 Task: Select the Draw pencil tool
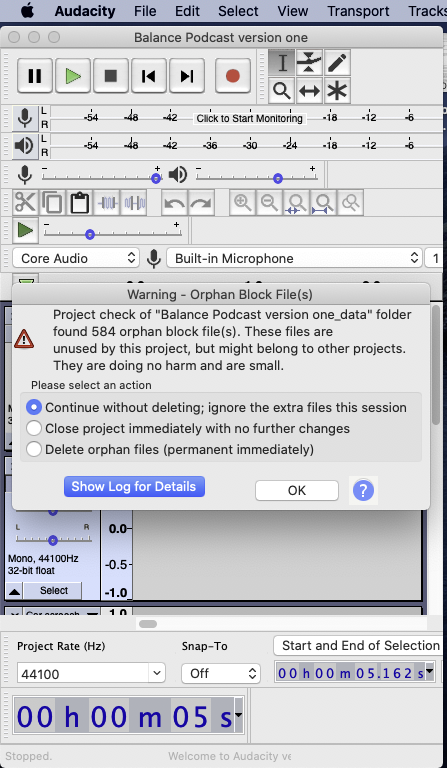(x=337, y=62)
